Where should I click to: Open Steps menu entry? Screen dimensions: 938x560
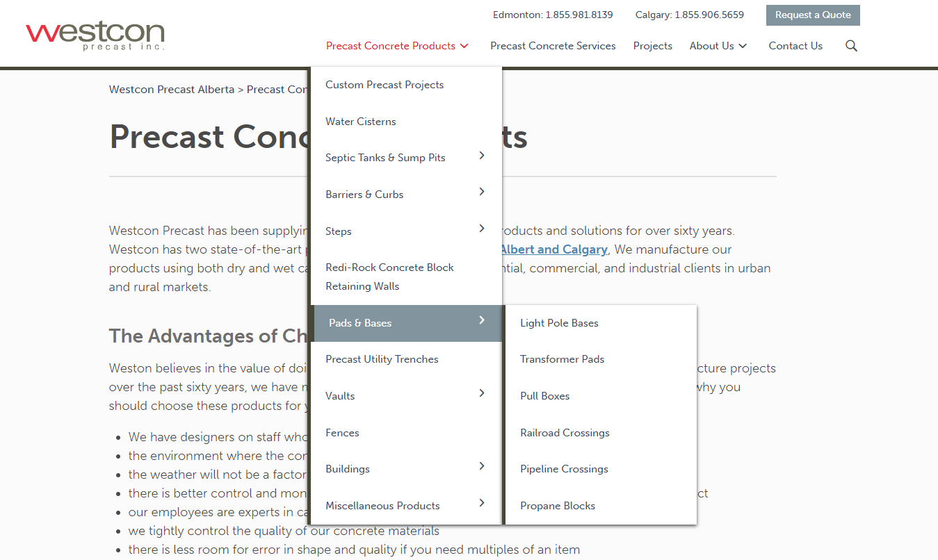click(339, 231)
